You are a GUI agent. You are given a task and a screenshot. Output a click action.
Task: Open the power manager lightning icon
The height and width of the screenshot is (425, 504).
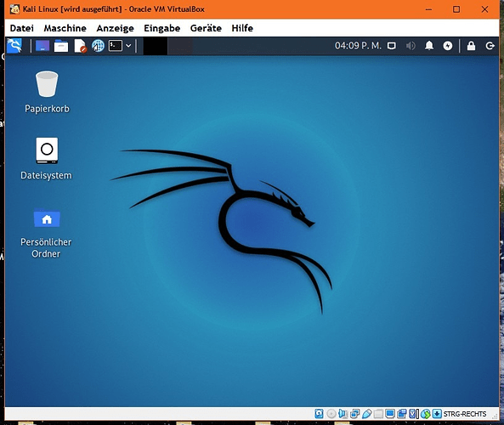coord(448,46)
